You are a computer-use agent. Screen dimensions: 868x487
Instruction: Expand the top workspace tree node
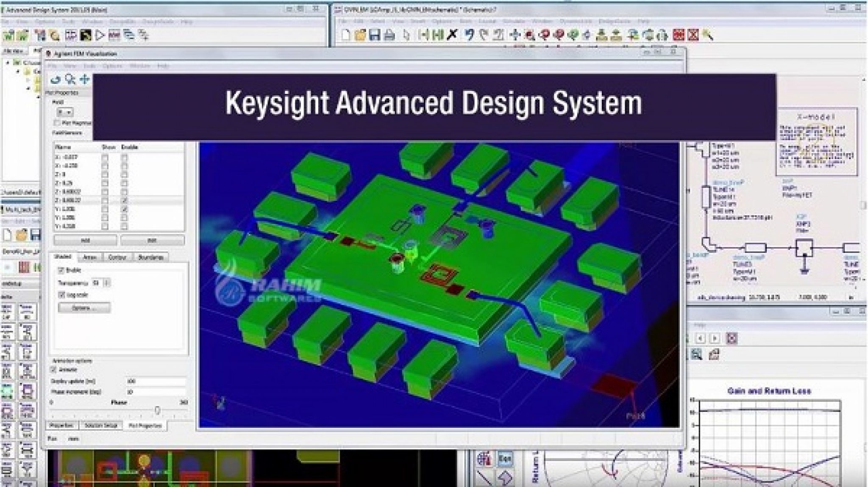coord(8,62)
